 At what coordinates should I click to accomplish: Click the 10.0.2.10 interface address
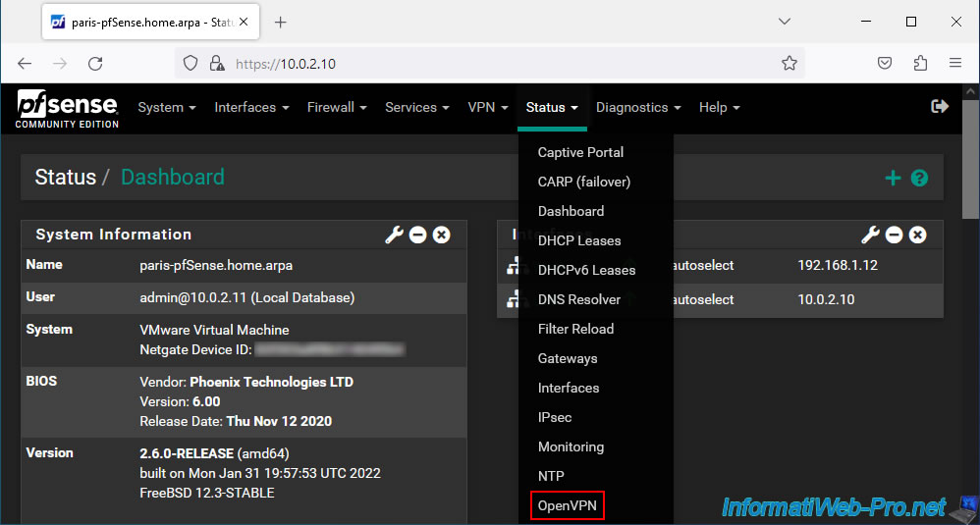point(826,299)
